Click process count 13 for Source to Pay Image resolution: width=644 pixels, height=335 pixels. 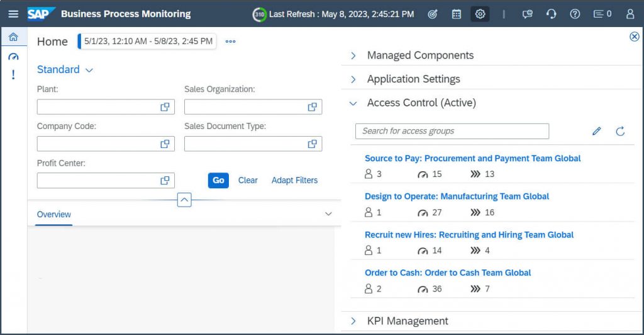tap(482, 174)
